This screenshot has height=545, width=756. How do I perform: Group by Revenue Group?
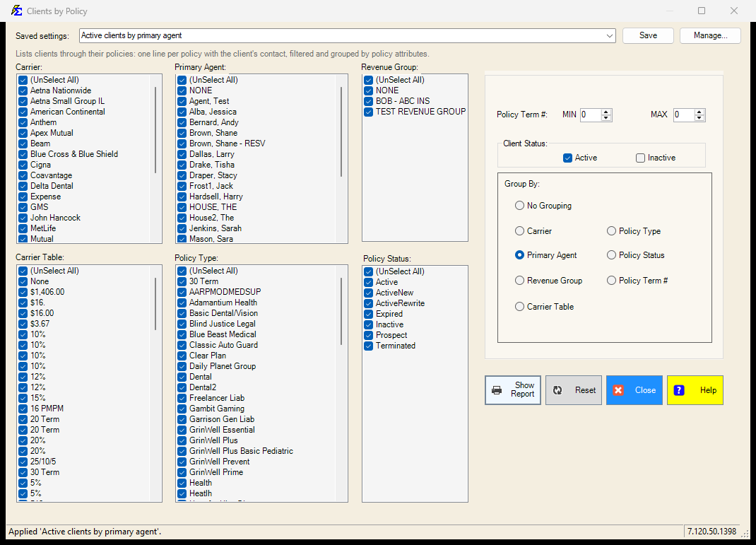click(519, 281)
